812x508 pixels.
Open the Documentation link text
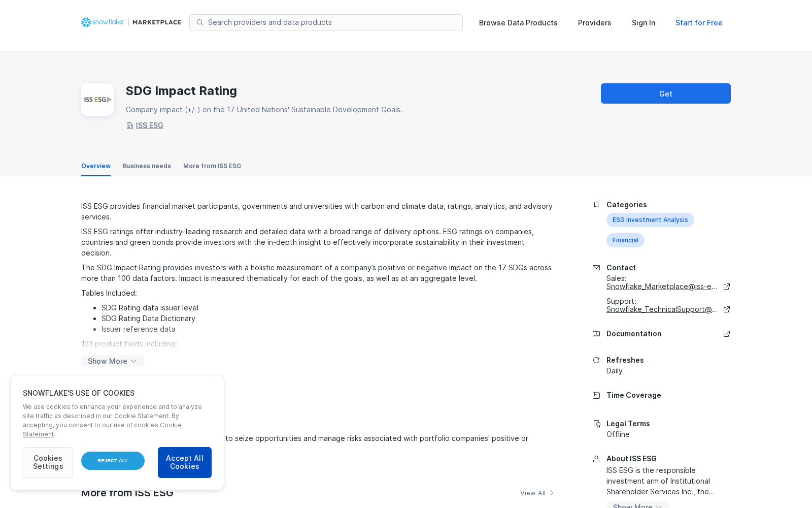[634, 334]
